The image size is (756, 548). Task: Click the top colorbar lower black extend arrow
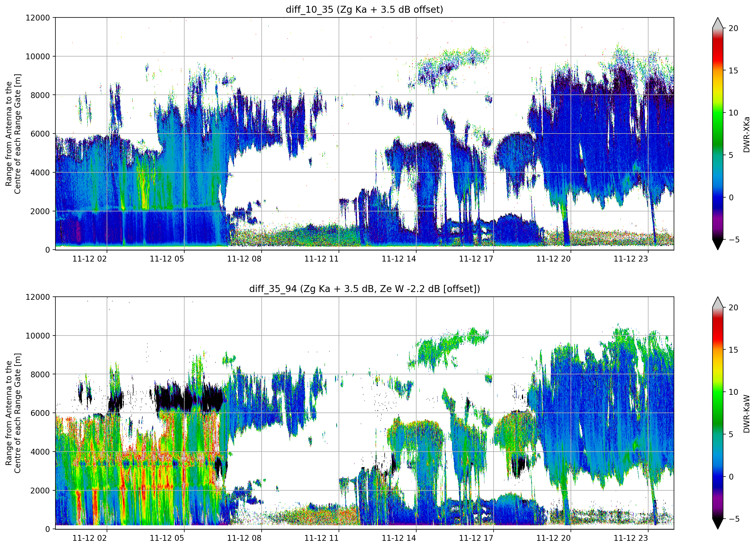[718, 244]
